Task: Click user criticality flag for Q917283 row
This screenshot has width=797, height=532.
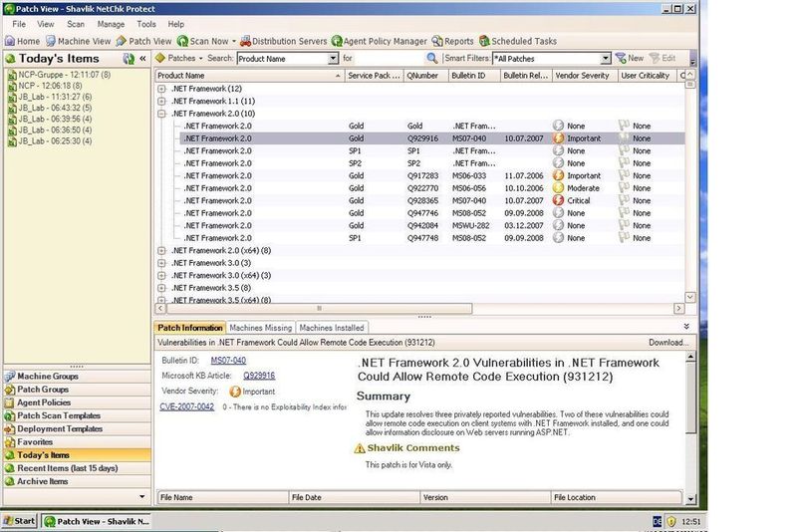Action: click(624, 175)
